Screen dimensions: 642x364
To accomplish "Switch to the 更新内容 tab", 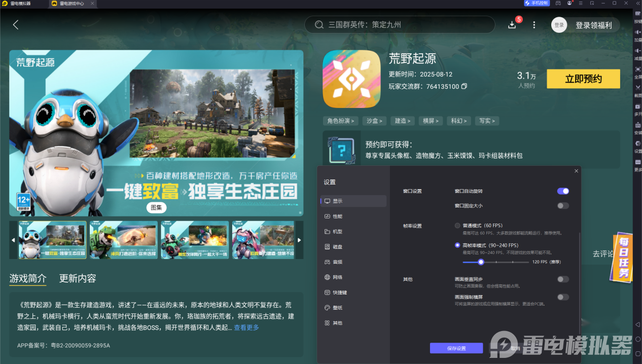I will click(78, 278).
